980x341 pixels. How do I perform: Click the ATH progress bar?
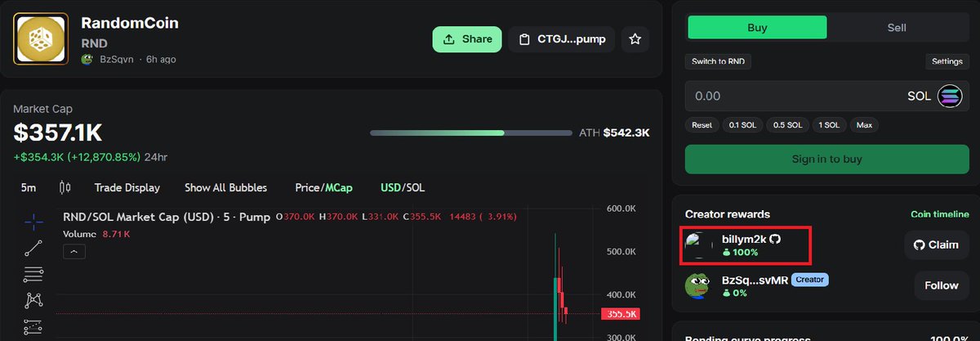click(x=470, y=132)
